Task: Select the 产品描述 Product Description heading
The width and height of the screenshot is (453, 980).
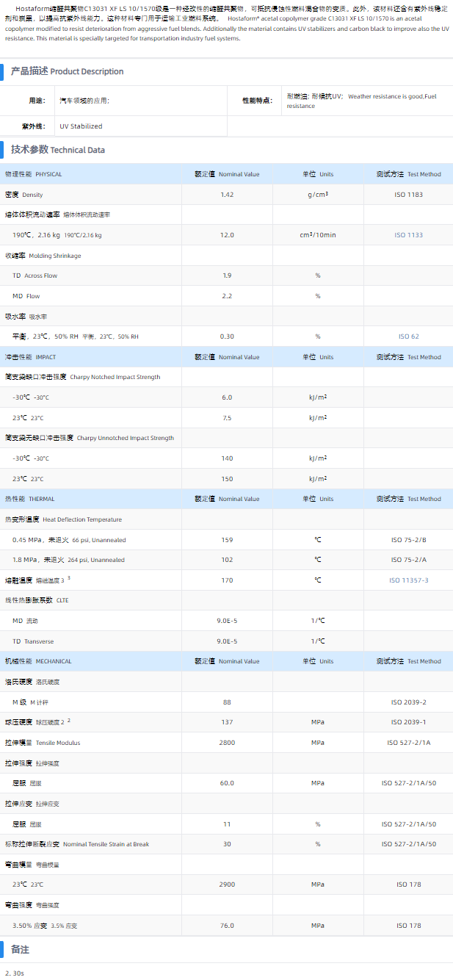Action: (x=67, y=71)
